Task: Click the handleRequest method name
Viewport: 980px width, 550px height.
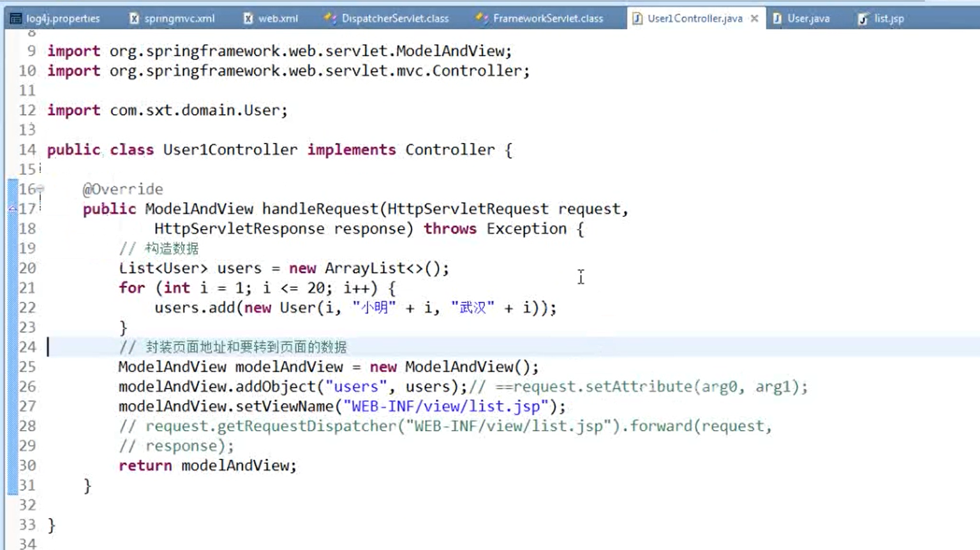Action: [320, 209]
